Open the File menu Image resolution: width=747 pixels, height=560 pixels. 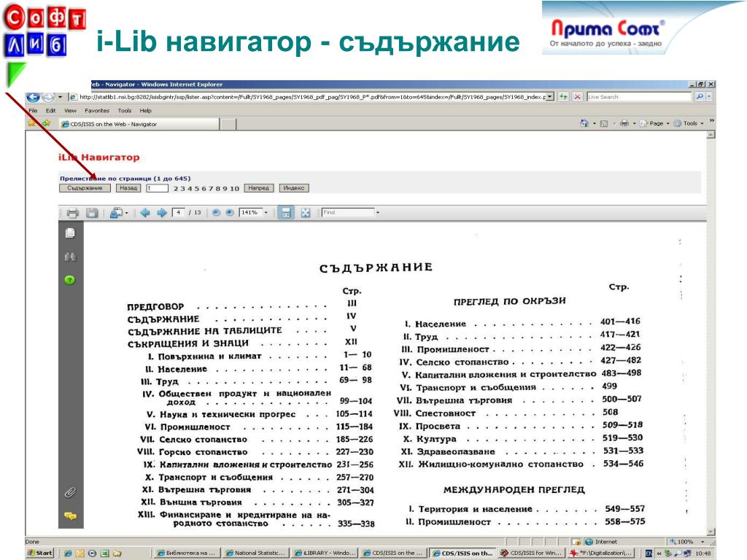tap(33, 111)
